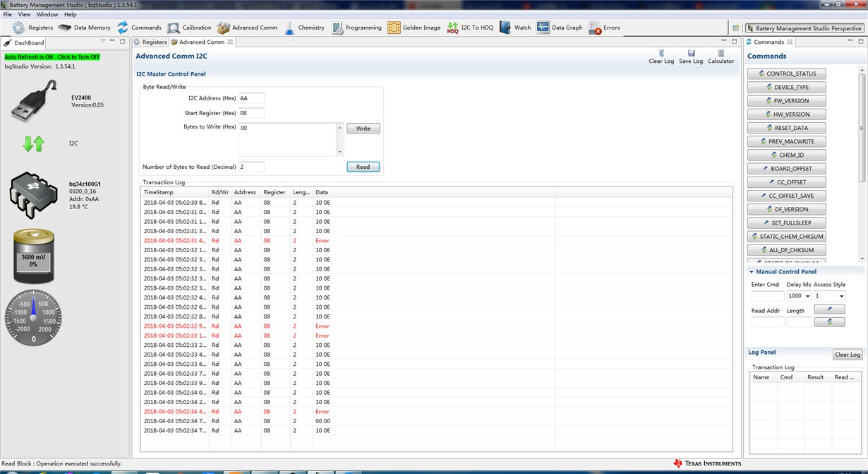Image resolution: width=868 pixels, height=474 pixels.
Task: Open the Window menu
Action: [x=47, y=14]
